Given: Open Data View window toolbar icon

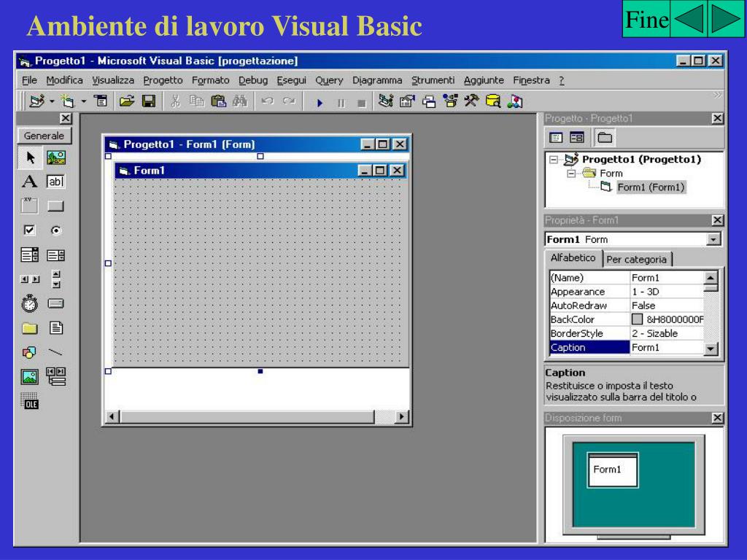Looking at the screenshot, I should (x=493, y=101).
